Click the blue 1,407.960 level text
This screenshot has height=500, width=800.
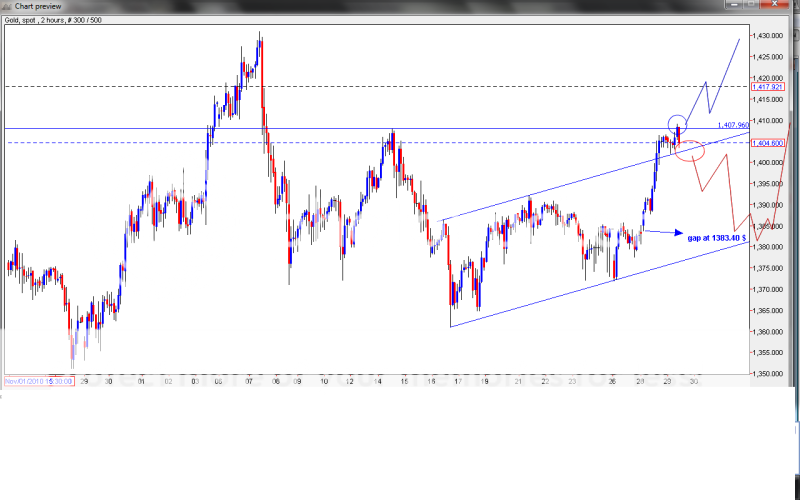(x=733, y=125)
